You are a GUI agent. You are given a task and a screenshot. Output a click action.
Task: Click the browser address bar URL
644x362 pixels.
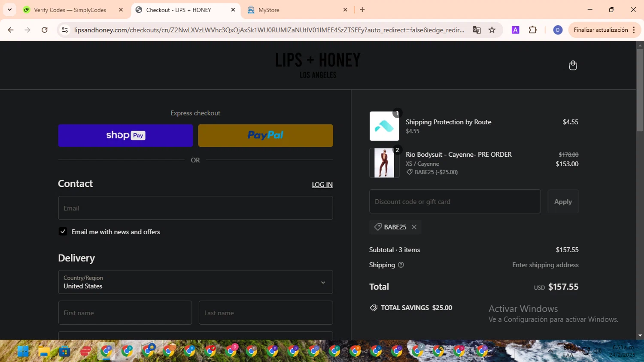pos(269,30)
